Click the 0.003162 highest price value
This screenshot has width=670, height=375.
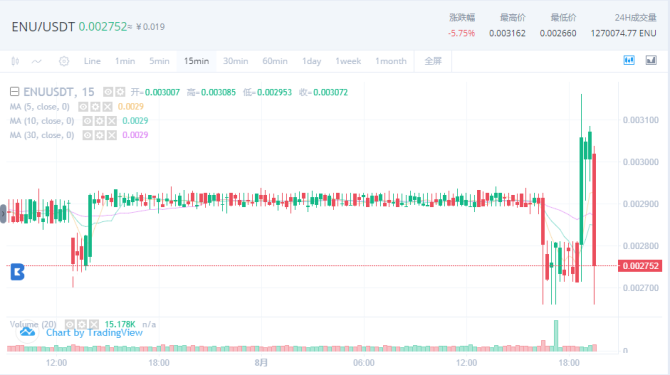click(x=507, y=33)
